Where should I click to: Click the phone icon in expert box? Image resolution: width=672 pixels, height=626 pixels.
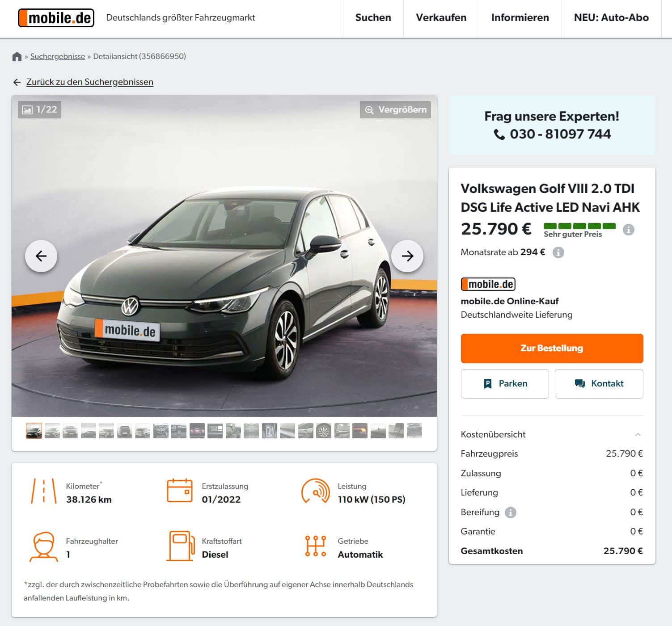pos(499,134)
